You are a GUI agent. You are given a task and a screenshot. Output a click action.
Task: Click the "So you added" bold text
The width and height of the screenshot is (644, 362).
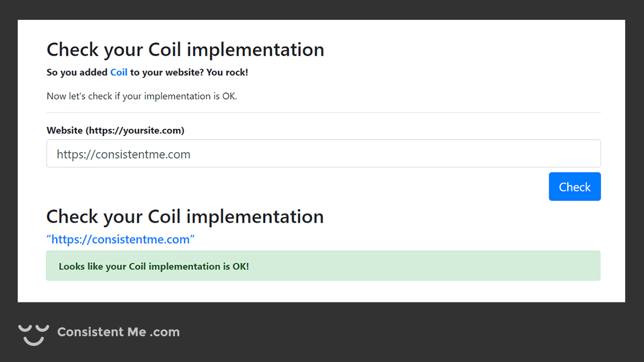[x=77, y=72]
